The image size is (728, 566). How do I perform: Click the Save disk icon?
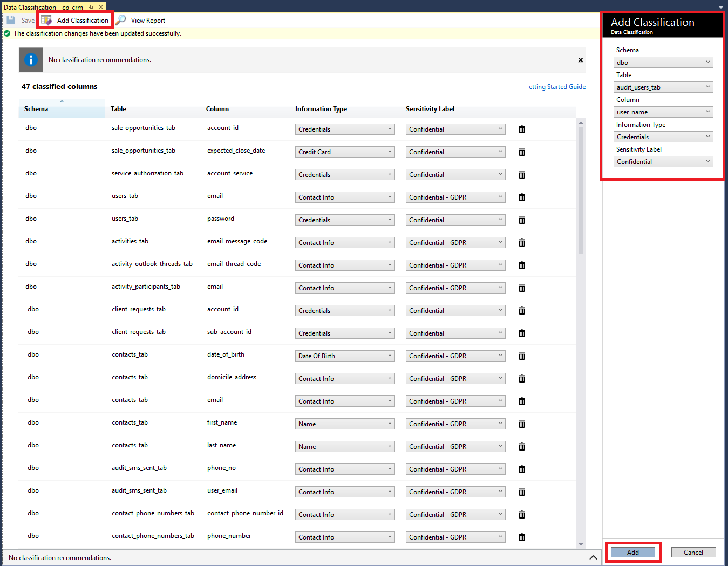(x=11, y=21)
